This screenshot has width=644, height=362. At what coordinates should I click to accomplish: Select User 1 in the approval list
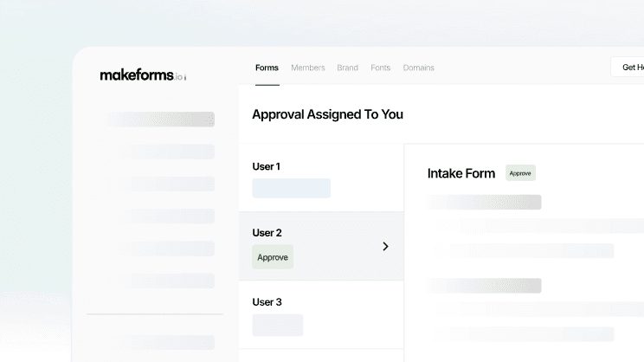pos(266,166)
